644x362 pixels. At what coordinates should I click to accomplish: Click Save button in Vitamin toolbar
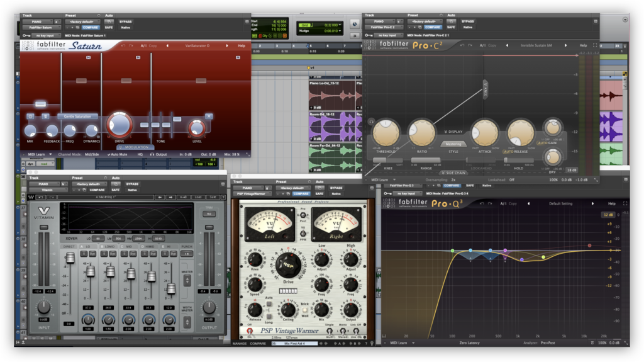(213, 197)
